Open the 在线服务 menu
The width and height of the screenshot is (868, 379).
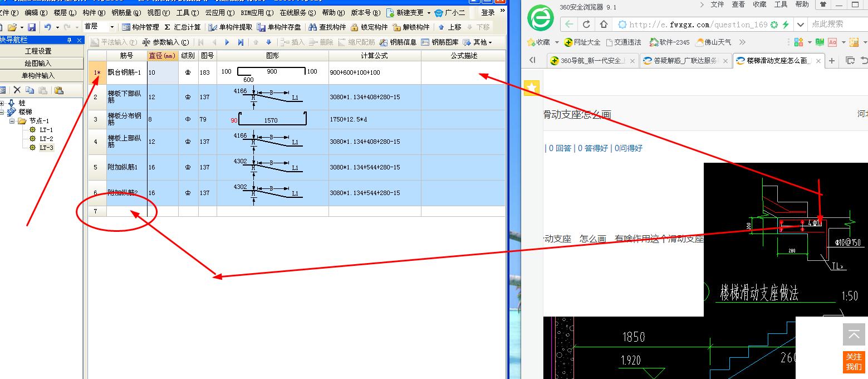point(298,13)
